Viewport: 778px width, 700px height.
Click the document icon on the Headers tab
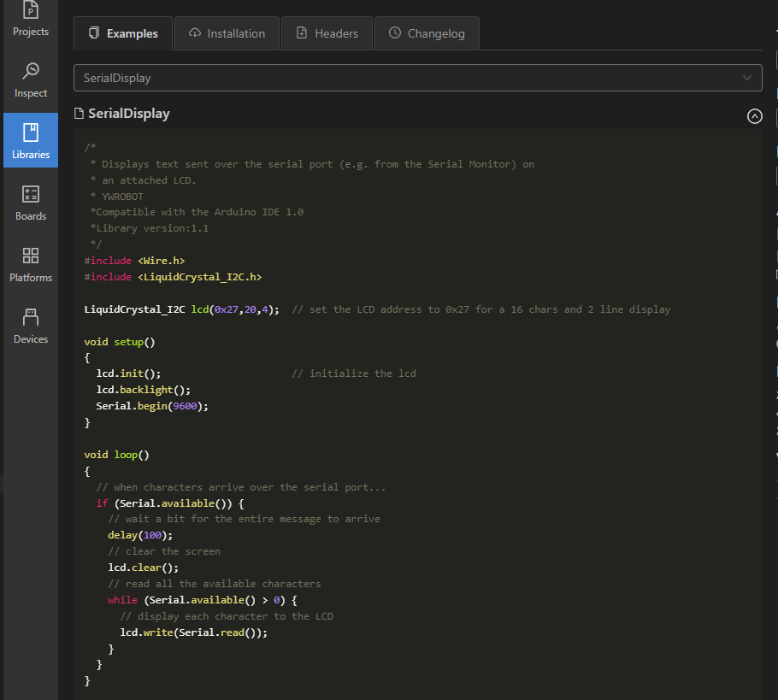(x=304, y=33)
